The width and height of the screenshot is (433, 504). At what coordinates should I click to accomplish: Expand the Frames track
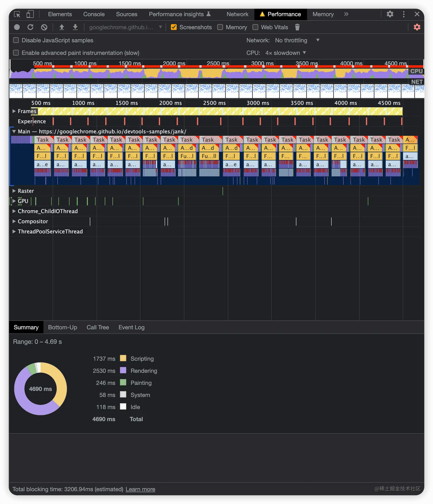14,111
